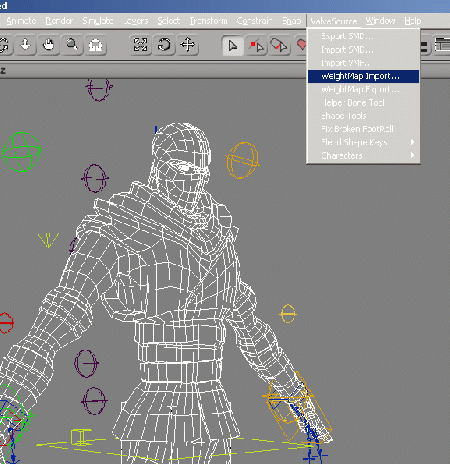Viewport: 450px width, 464px height.
Task: Select the green sphere rig control
Action: coord(22,152)
